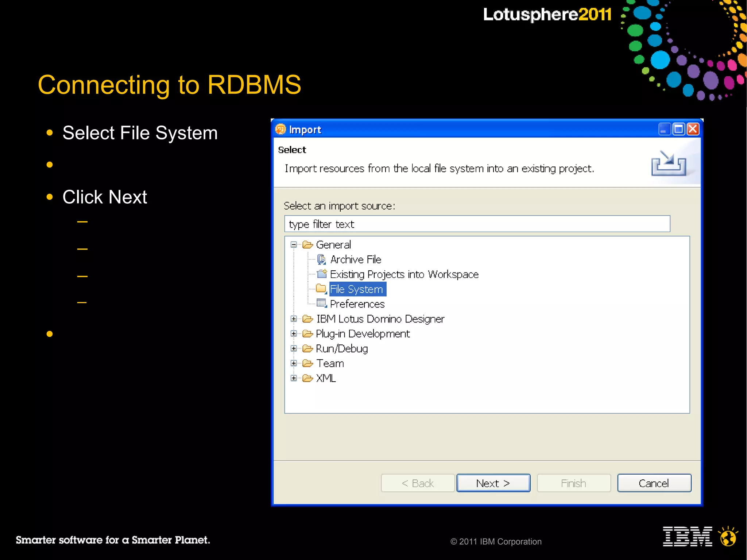Click the smarter planet globe icon
The height and width of the screenshot is (560, 747).
click(x=728, y=536)
